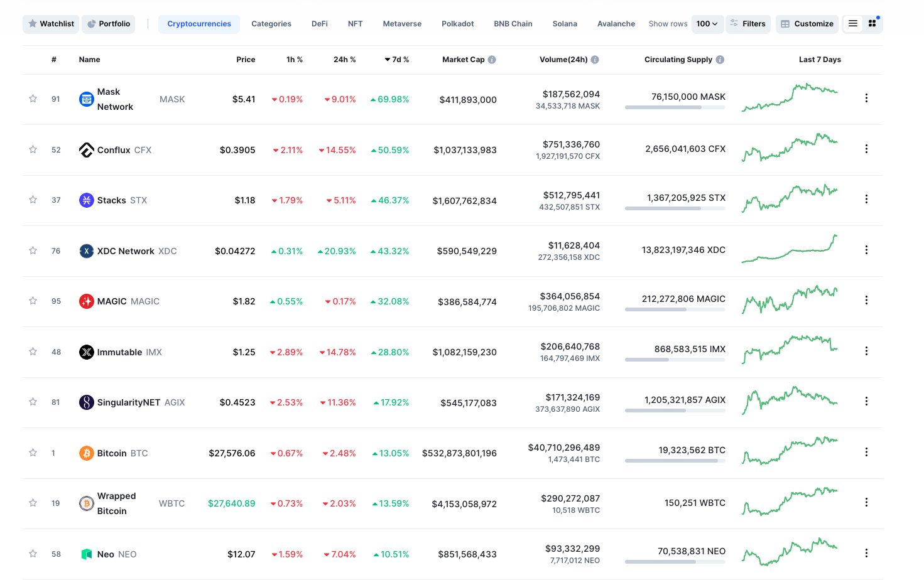Open more options for Conflux
Image resolution: width=924 pixels, height=580 pixels.
[866, 149]
